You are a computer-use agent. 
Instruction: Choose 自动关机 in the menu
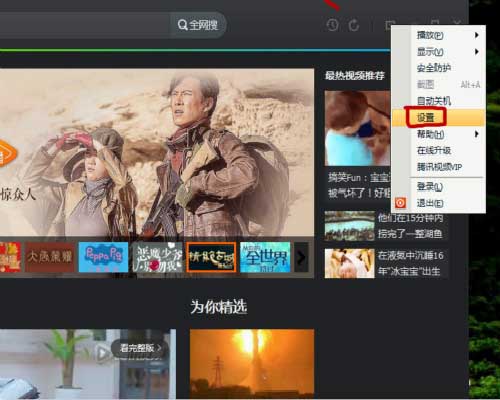click(439, 101)
